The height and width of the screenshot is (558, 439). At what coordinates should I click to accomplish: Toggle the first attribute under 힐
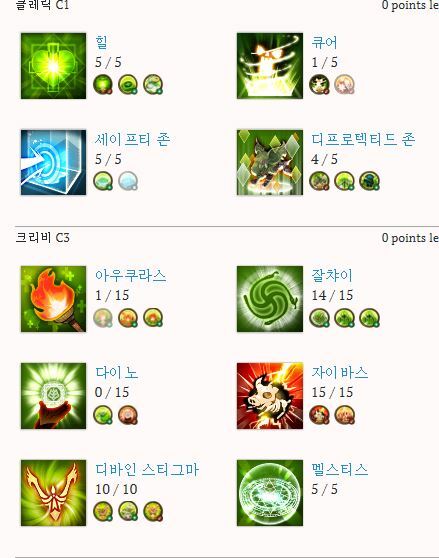click(x=103, y=85)
